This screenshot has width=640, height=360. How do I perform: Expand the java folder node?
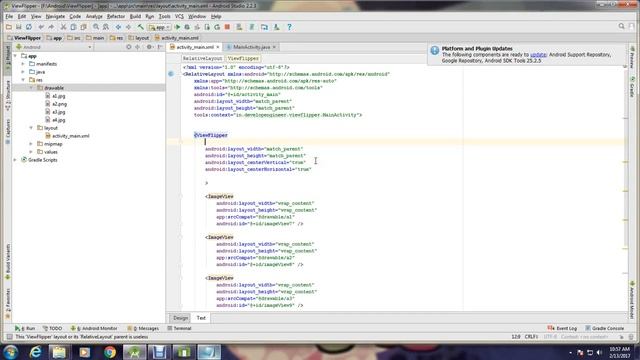click(23, 72)
